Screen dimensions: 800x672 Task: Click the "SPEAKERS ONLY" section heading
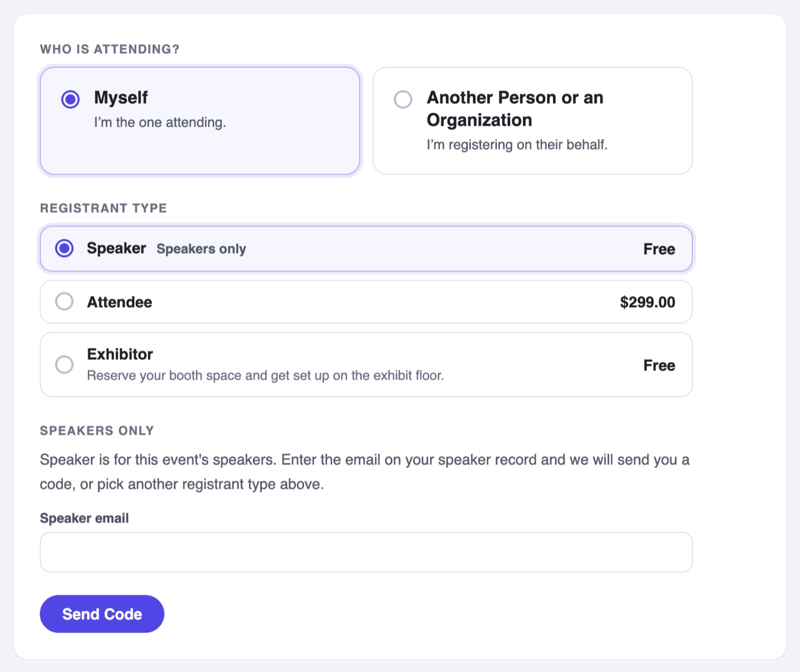click(97, 431)
